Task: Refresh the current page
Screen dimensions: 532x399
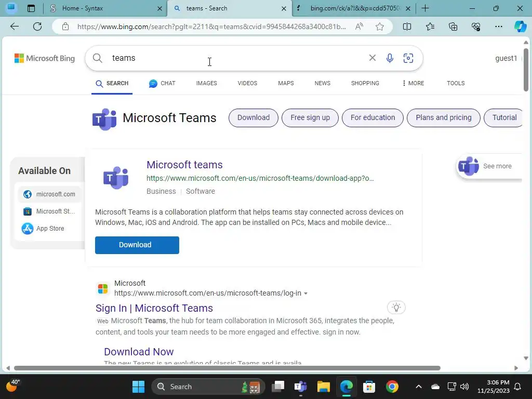Action: (x=37, y=26)
